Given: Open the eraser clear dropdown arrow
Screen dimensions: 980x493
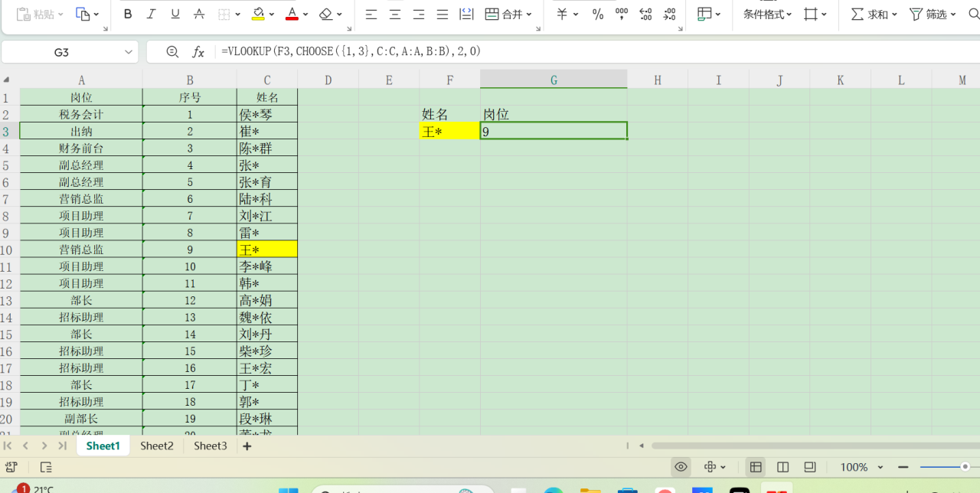Looking at the screenshot, I should coord(339,15).
